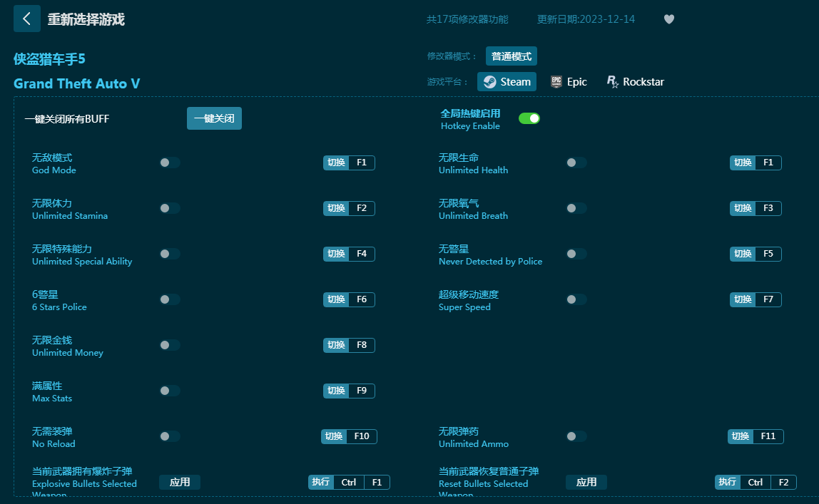The width and height of the screenshot is (819, 504).
Task: Click 切换 hotkey button for Unlimited Money
Action: click(337, 345)
